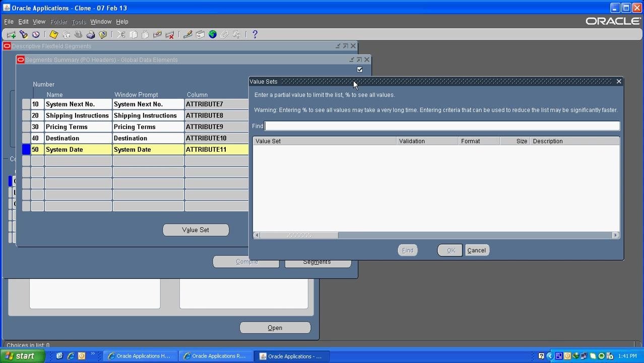Select the Pricing Terms name cell
Viewport: 644px width, 363px height.
point(78,127)
